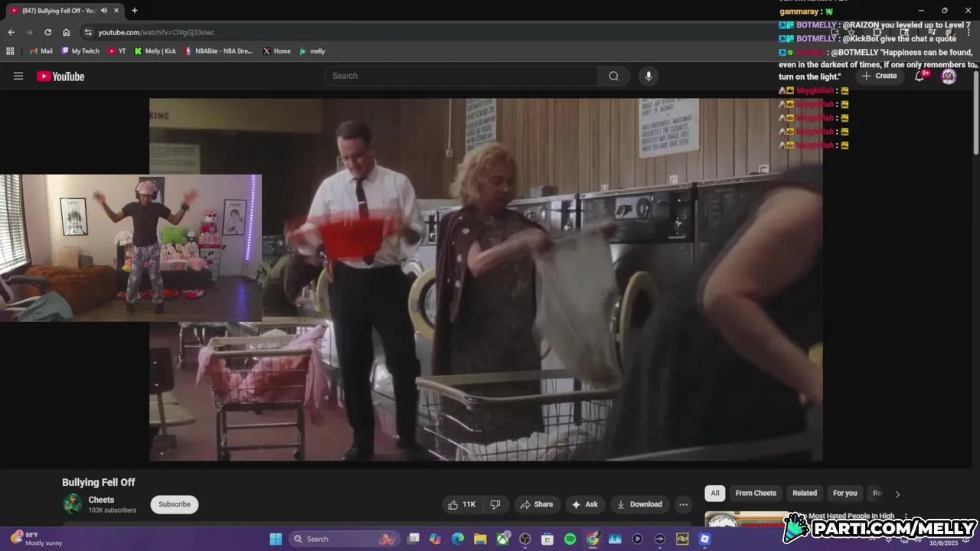The width and height of the screenshot is (980, 551).
Task: Select the Related filter chip
Action: pyautogui.click(x=805, y=493)
